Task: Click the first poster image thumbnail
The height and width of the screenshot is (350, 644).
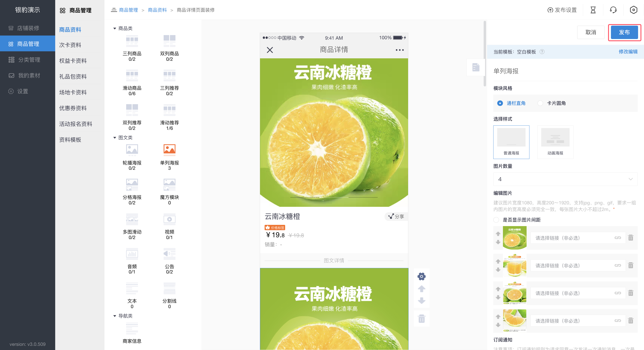Action: [x=515, y=237]
